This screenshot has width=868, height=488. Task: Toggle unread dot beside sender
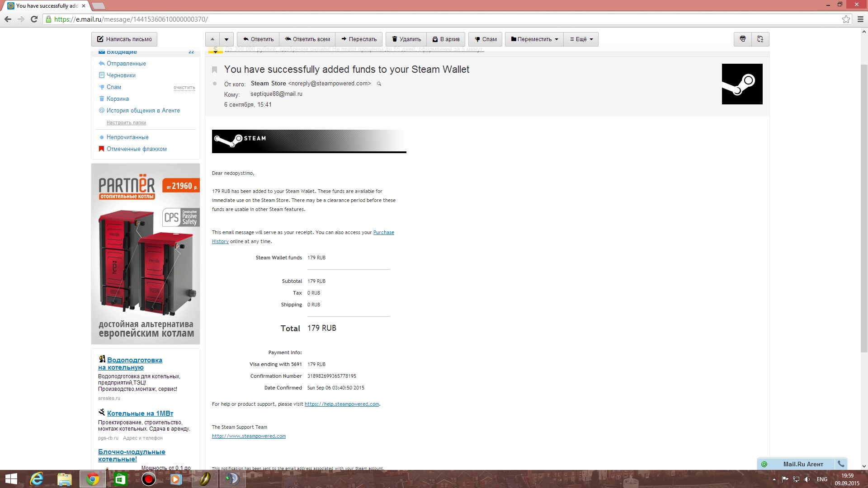tap(215, 84)
